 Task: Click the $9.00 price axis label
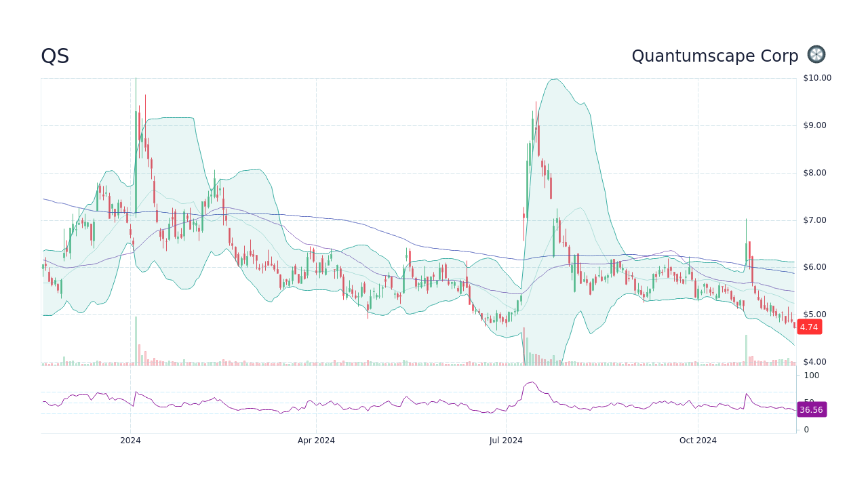point(814,125)
